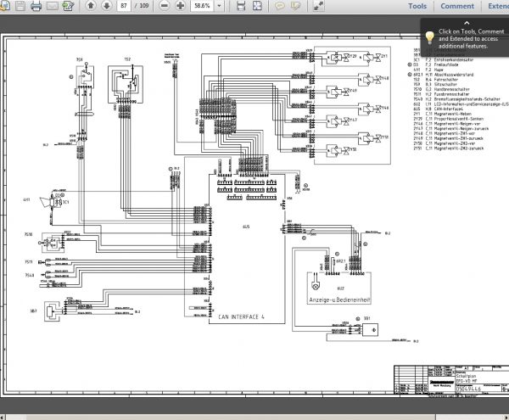Click the 'Fahrschalter' legend entry
Screen dimensions: 509x420
pos(446,80)
